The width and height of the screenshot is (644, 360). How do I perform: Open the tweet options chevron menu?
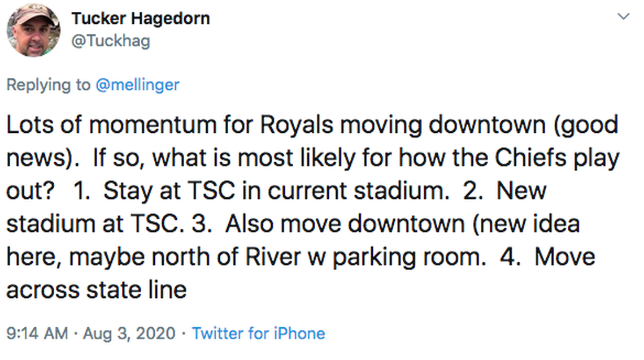tap(624, 17)
